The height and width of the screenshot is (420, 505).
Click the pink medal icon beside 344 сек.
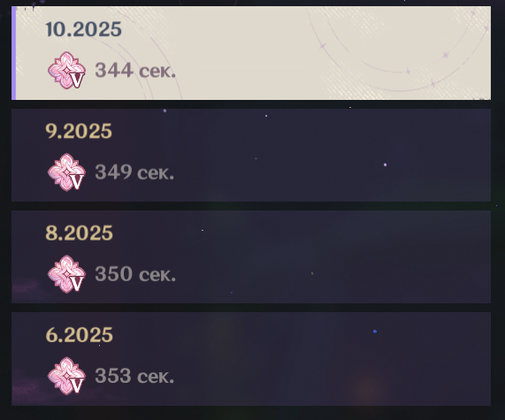(x=66, y=70)
